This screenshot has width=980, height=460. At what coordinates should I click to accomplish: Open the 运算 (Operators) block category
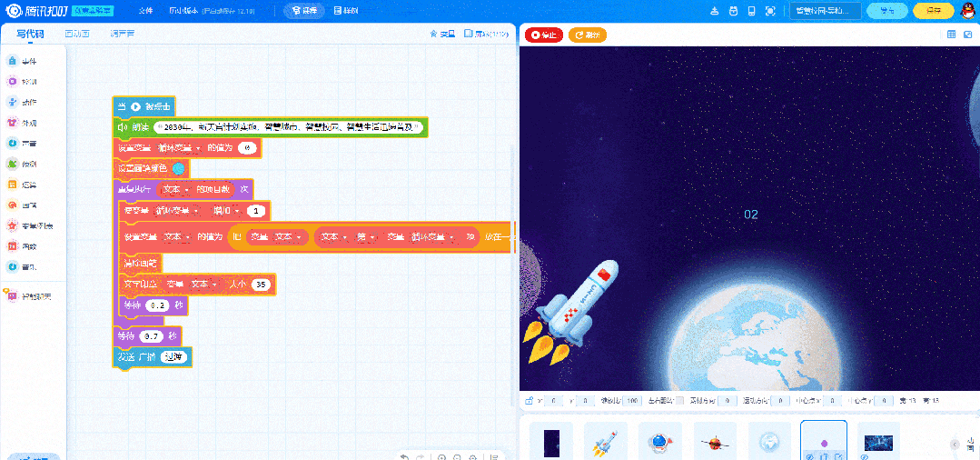click(22, 184)
